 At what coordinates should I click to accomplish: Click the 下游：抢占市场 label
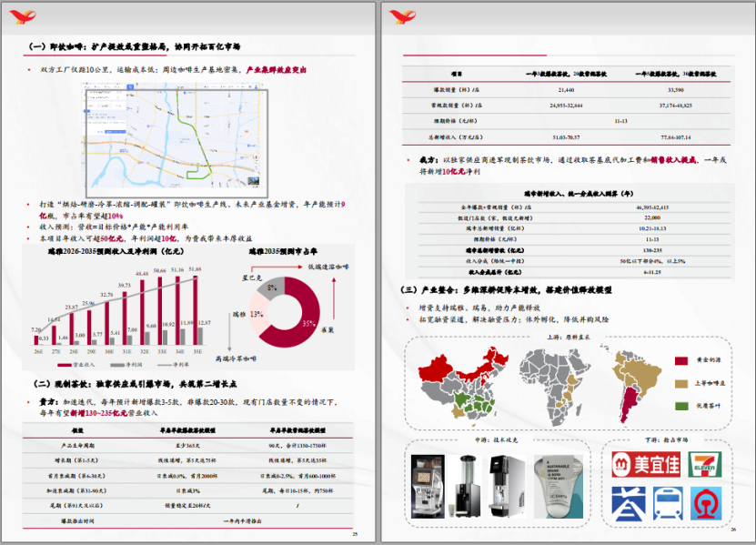point(667,439)
